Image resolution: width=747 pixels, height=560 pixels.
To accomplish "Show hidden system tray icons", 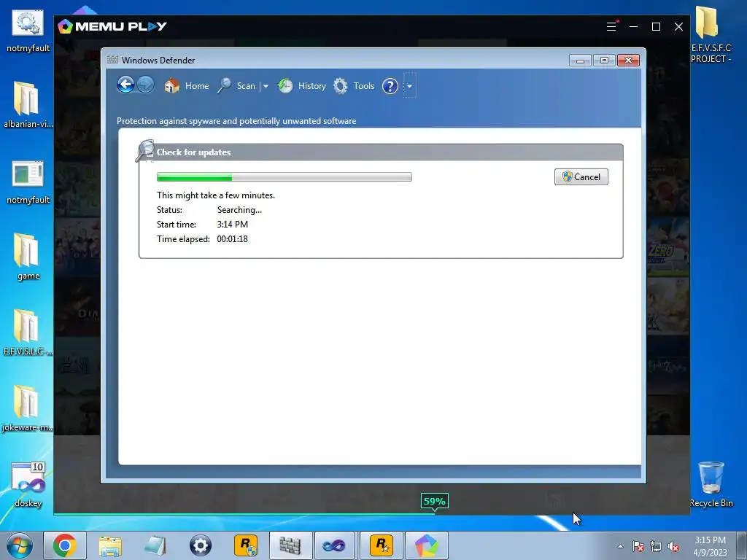I will click(x=620, y=546).
